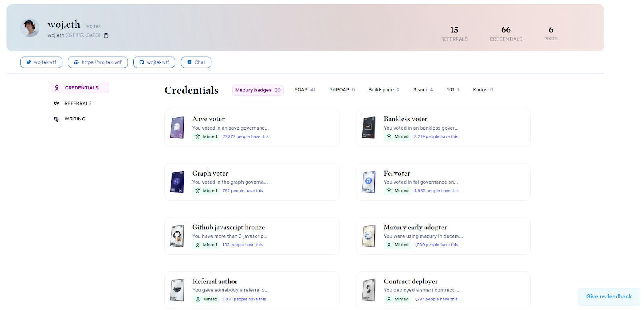
Task: Click Minted status on Bankless voter
Action: pos(398,137)
